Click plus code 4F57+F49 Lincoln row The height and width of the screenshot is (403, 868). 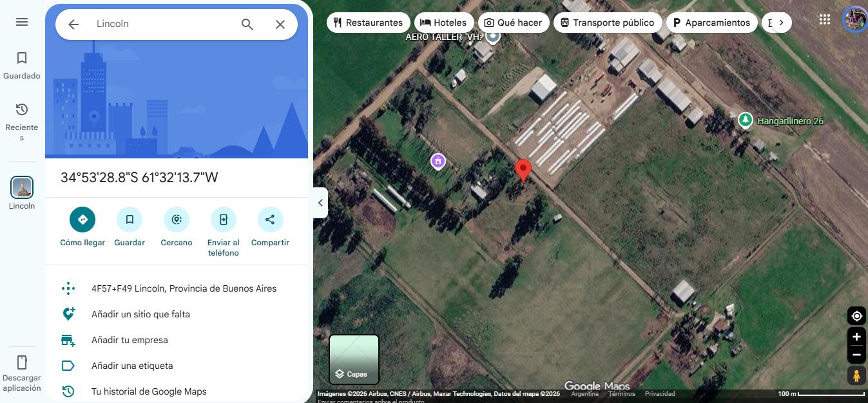point(177,288)
